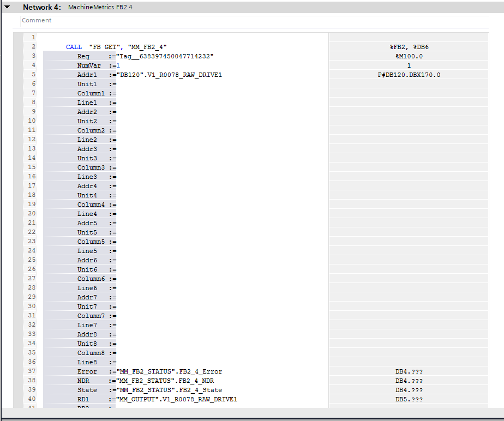Image resolution: width=504 pixels, height=421 pixels.
Task: Click the Addr4 parameter on line 17
Action: pyautogui.click(x=87, y=186)
